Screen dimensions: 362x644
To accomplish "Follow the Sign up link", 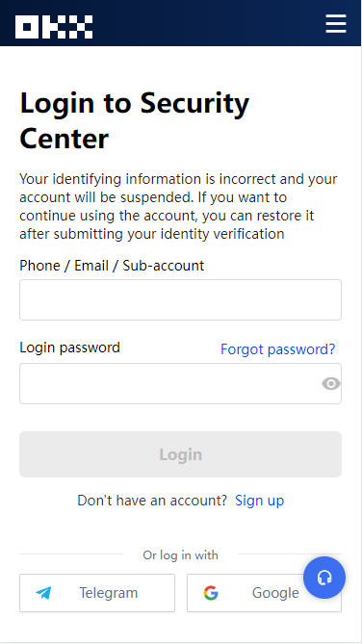I will tap(259, 501).
